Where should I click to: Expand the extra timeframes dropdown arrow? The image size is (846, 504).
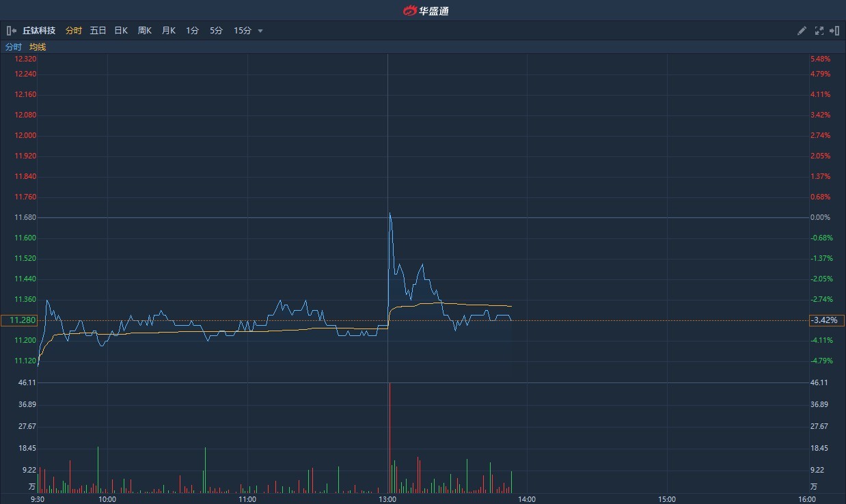pos(260,31)
